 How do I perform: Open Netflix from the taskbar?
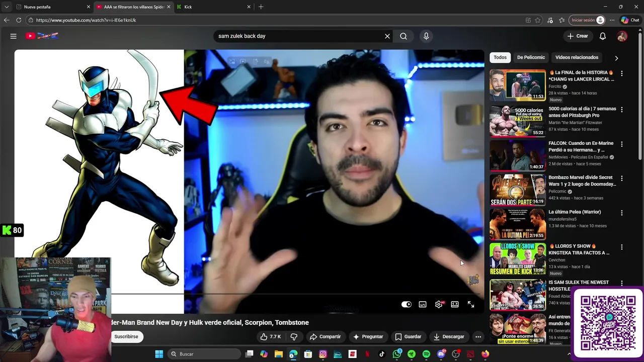point(367,354)
